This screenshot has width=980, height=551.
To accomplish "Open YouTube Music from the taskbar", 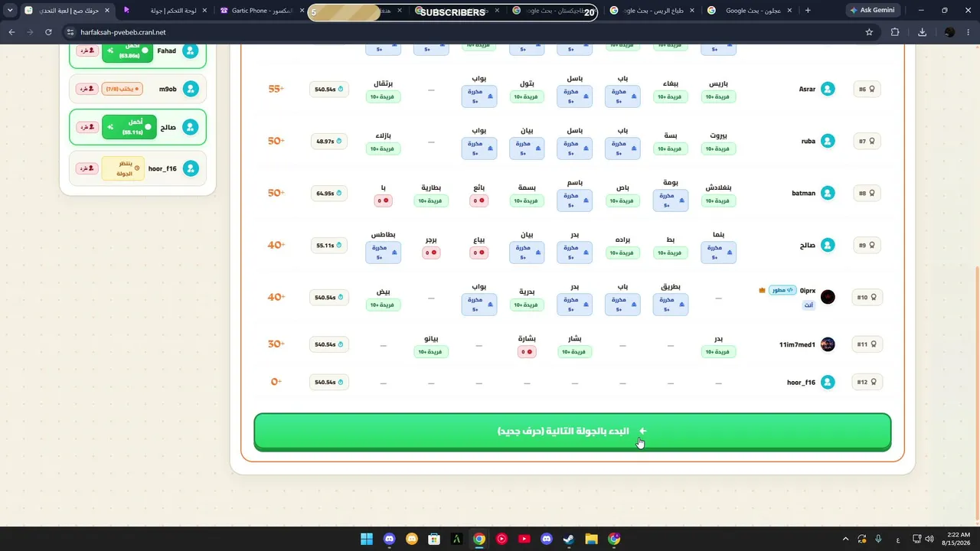I will (x=501, y=539).
